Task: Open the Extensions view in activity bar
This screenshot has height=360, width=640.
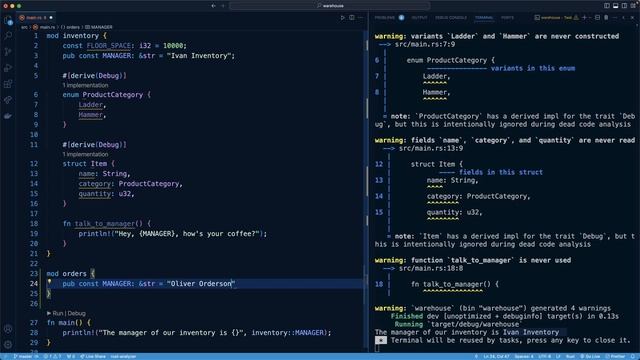Action: pos(8,84)
